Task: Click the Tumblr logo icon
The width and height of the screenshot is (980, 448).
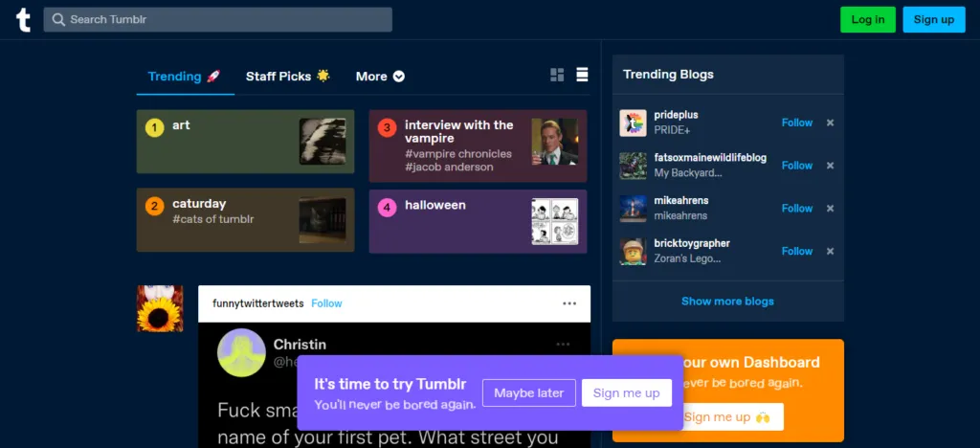Action: point(21,19)
